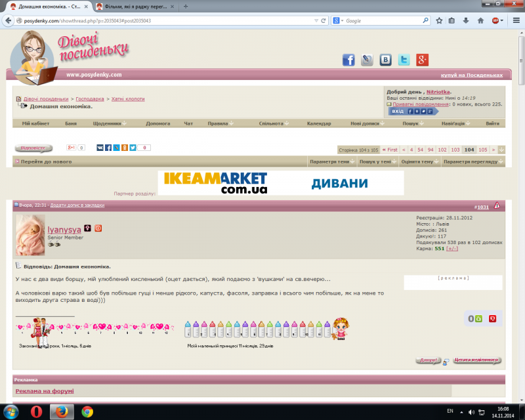
Task: Share thread via small Twitter icon
Action: coord(133,148)
